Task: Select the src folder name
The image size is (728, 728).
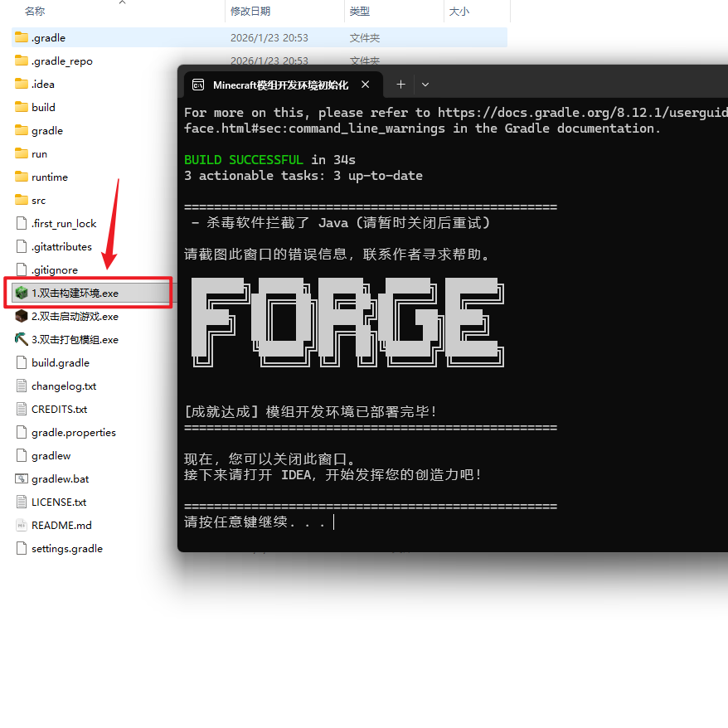Action: click(x=38, y=201)
